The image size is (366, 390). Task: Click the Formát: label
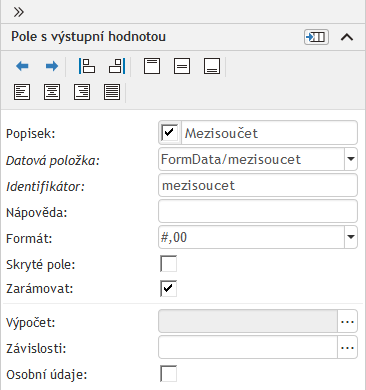tap(29, 238)
